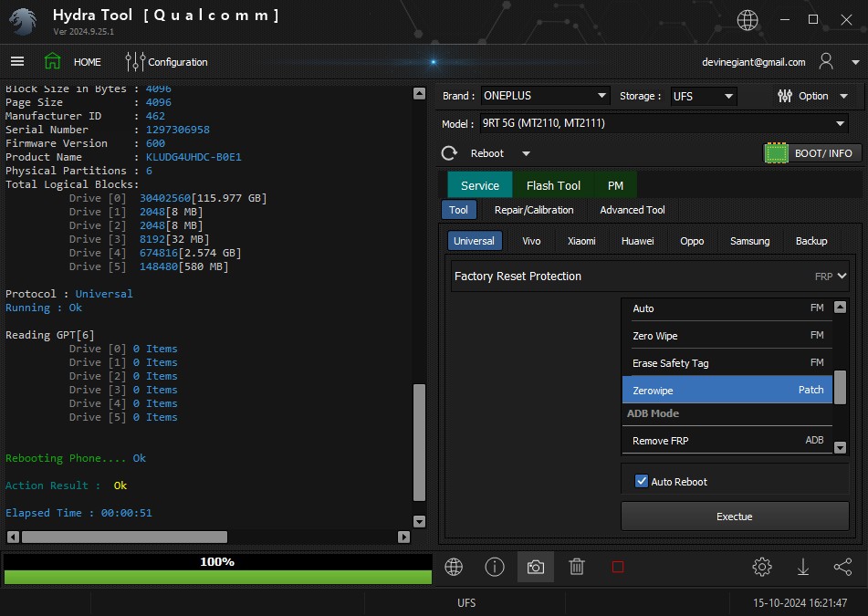Click log scroll down arrow
Screen dimensions: 868x616
[419, 521]
